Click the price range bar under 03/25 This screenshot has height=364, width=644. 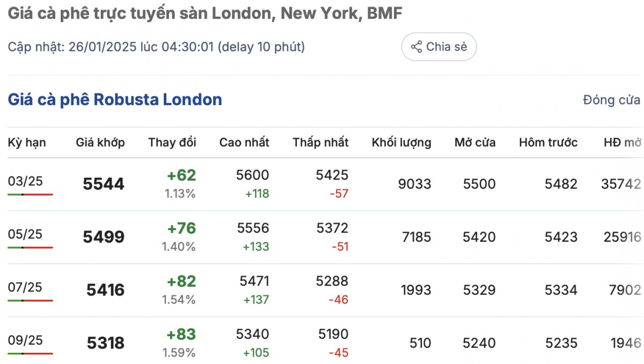[30, 194]
